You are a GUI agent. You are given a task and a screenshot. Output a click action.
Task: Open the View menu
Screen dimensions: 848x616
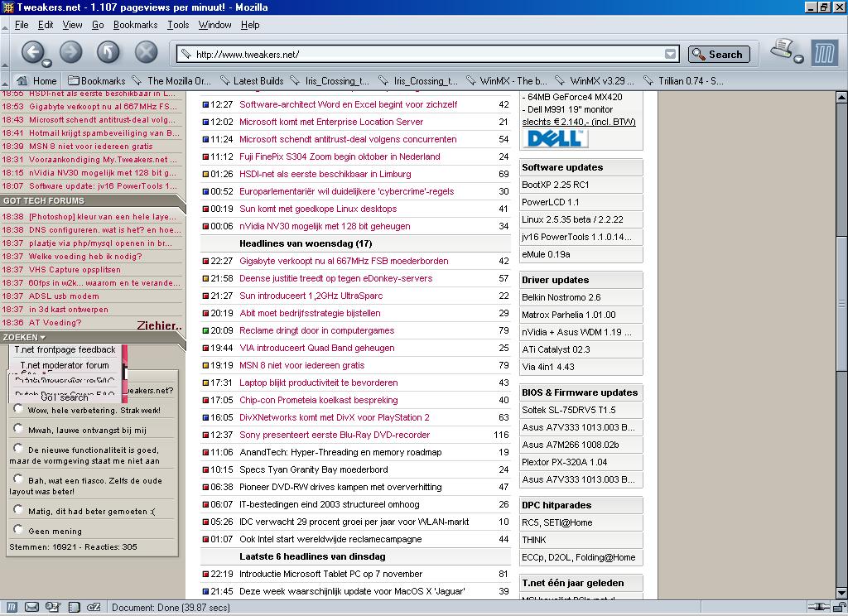[72, 25]
